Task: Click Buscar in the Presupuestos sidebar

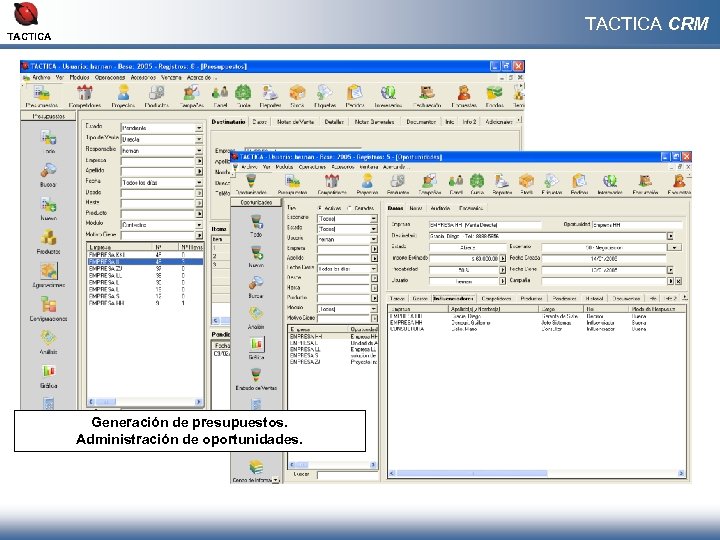Action: click(x=48, y=175)
